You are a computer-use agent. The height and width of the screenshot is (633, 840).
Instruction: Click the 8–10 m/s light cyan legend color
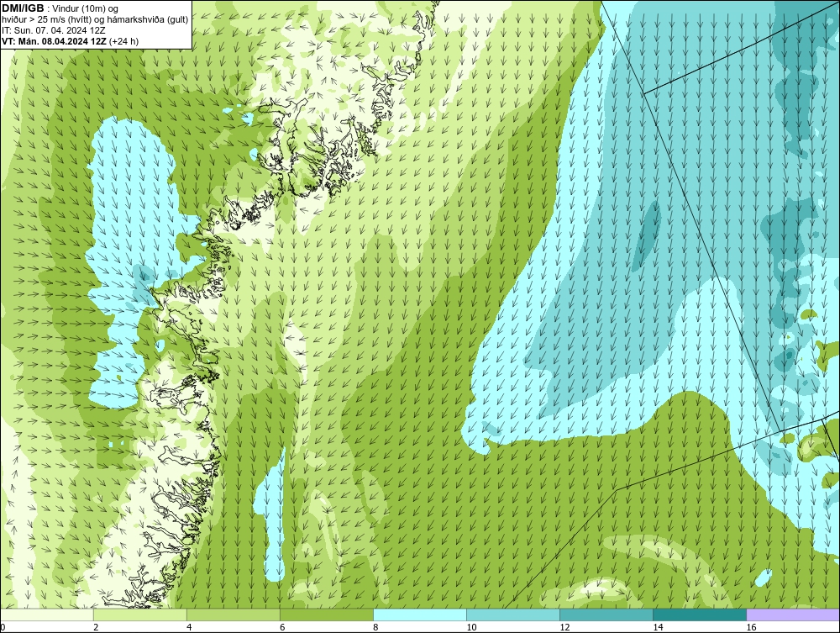coord(420,615)
